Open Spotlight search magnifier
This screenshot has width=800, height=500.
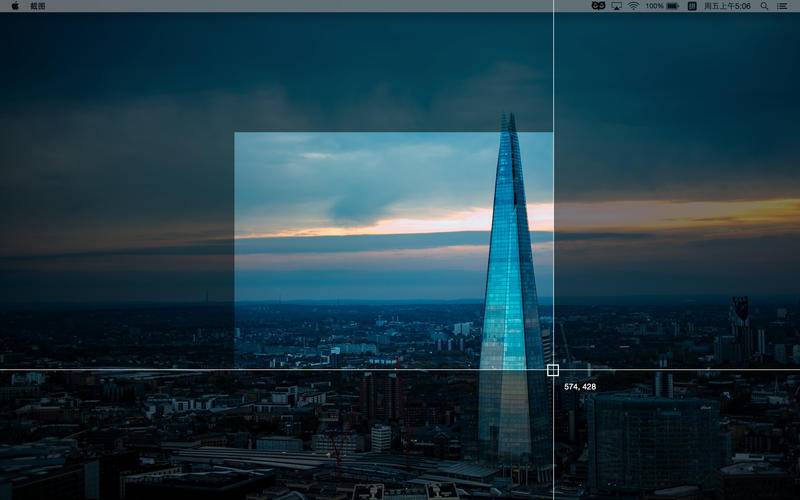765,6
